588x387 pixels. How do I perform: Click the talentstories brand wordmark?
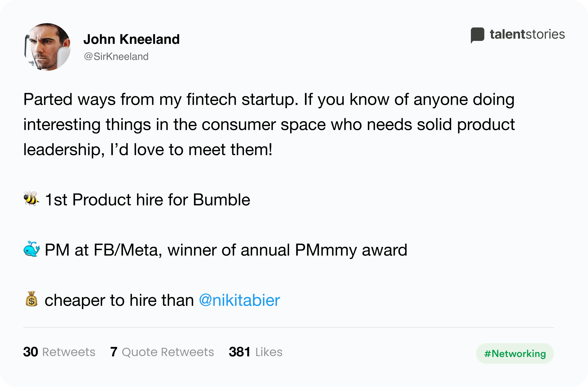pyautogui.click(x=527, y=34)
